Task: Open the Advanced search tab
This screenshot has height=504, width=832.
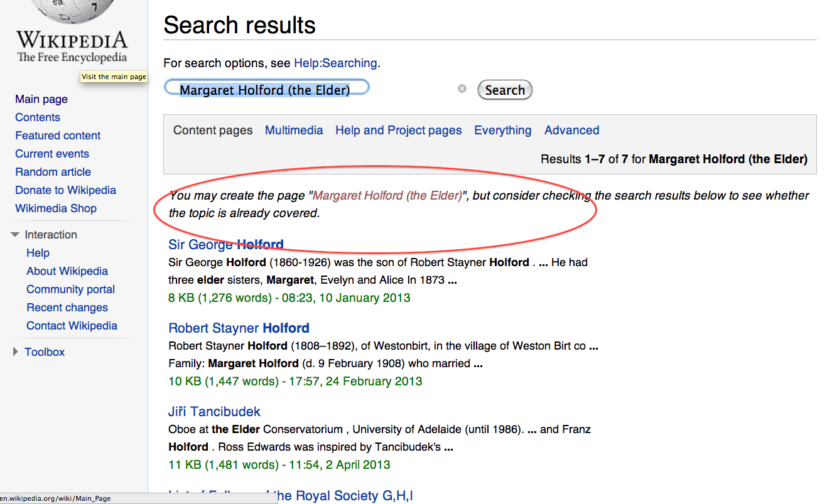Action: point(572,131)
